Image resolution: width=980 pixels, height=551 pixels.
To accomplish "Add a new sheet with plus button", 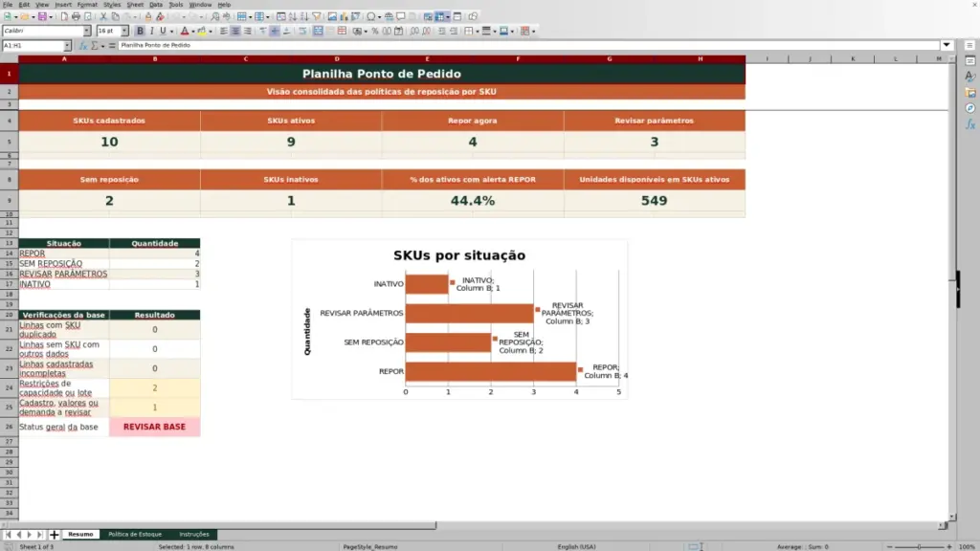I will pyautogui.click(x=54, y=535).
